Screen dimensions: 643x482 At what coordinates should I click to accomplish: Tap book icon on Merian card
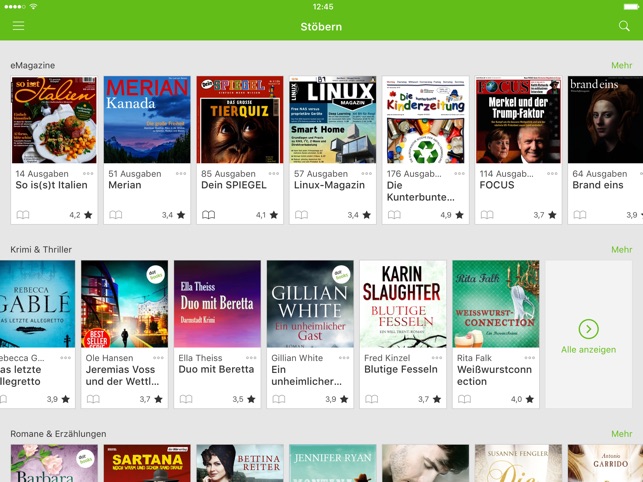(116, 215)
